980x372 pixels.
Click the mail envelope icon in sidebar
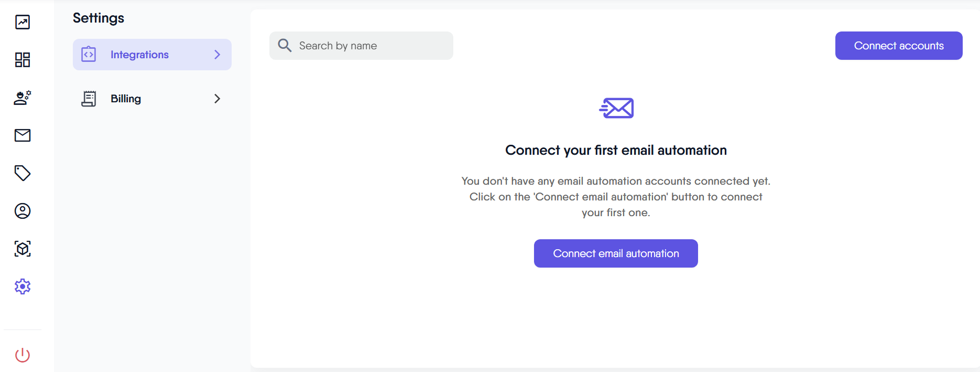[23, 135]
